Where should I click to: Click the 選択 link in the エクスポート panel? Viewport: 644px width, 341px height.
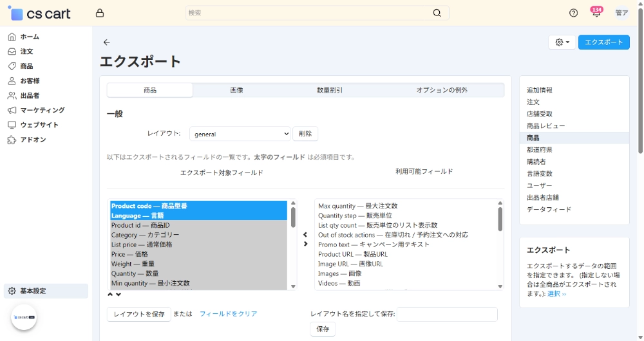(x=556, y=294)
